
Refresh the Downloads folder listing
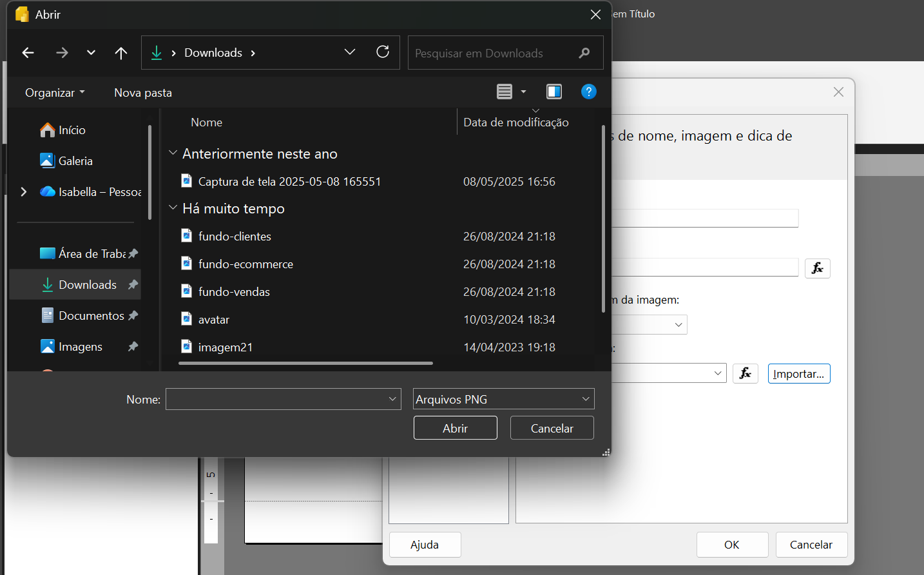[383, 52]
